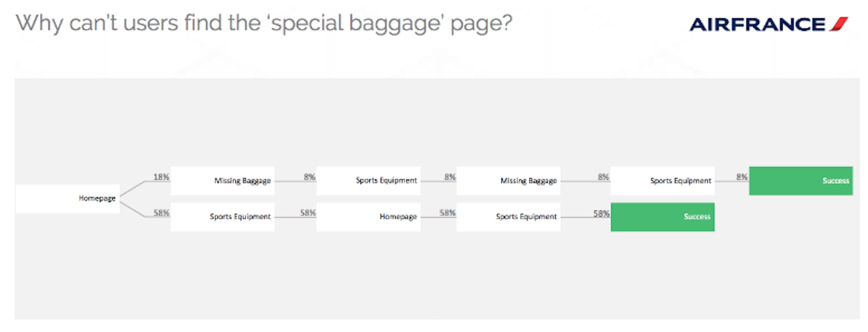
Task: Click the first Sports Equipment node in top row
Action: pos(368,181)
